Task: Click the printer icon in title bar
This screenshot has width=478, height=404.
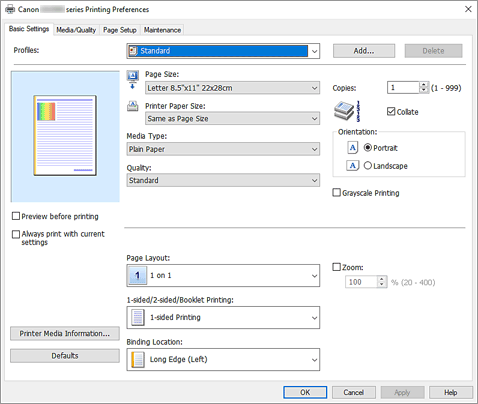Action: [x=10, y=9]
